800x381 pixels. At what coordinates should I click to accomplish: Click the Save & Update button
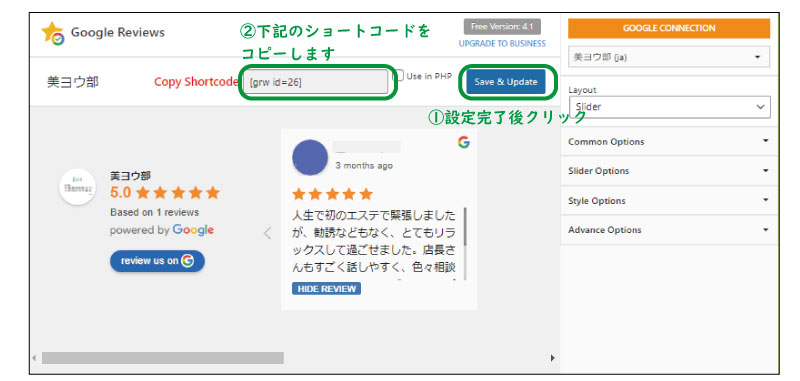pos(506,82)
